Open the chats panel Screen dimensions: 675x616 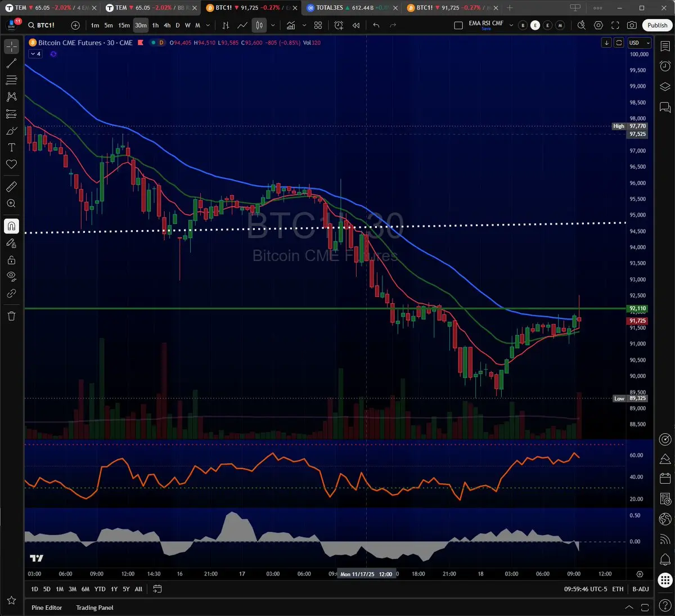[x=665, y=107]
